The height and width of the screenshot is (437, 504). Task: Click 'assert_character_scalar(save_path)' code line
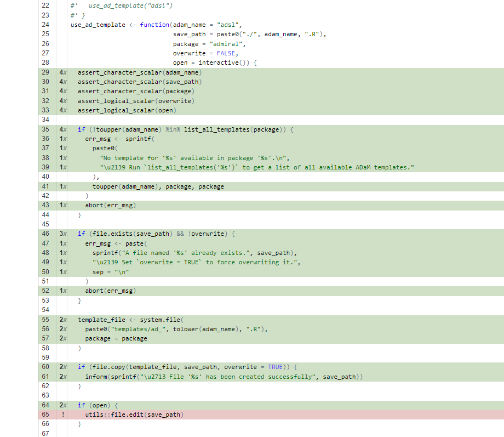click(140, 82)
